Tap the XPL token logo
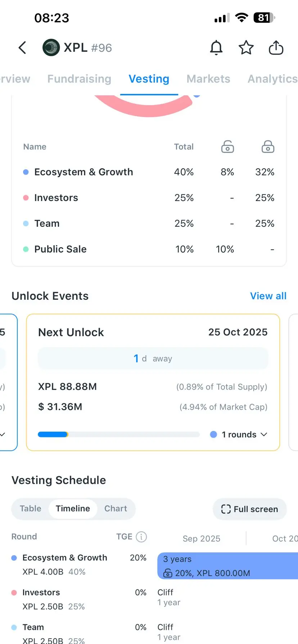The height and width of the screenshot is (644, 298). [51, 47]
